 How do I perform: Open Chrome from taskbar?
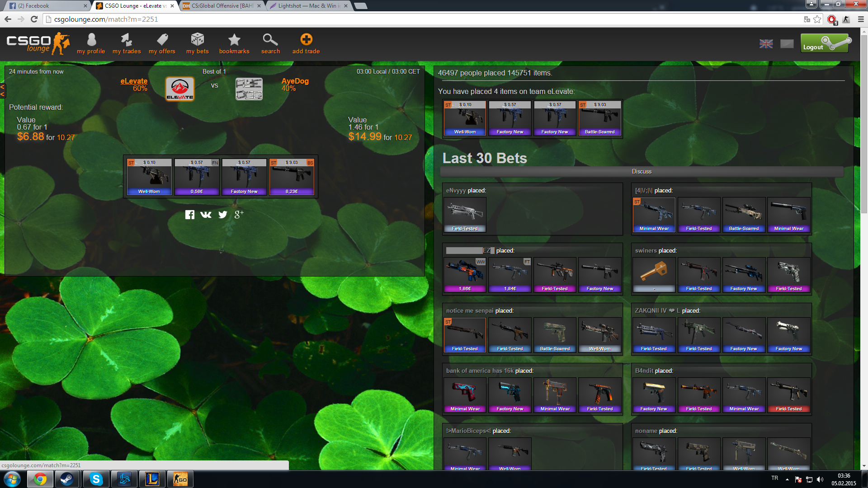(x=40, y=479)
